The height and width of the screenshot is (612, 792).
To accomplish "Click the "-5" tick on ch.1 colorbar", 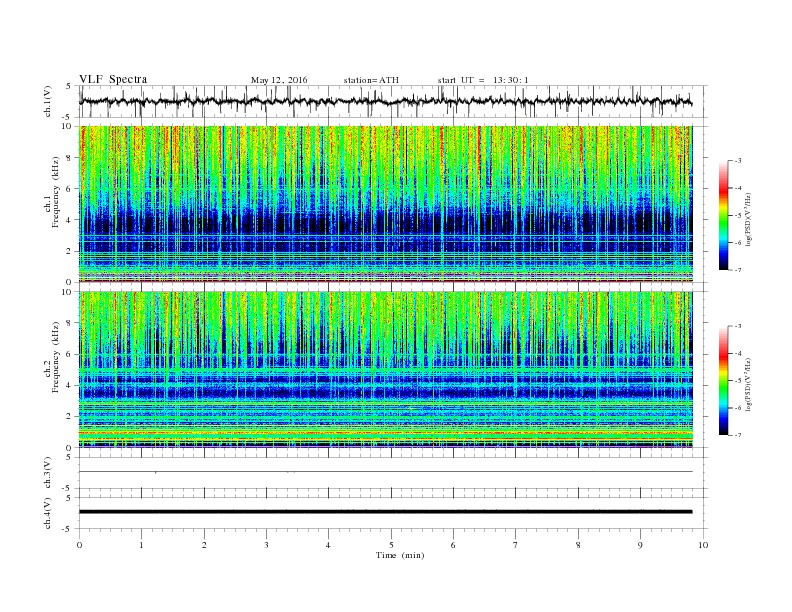I will click(x=738, y=216).
